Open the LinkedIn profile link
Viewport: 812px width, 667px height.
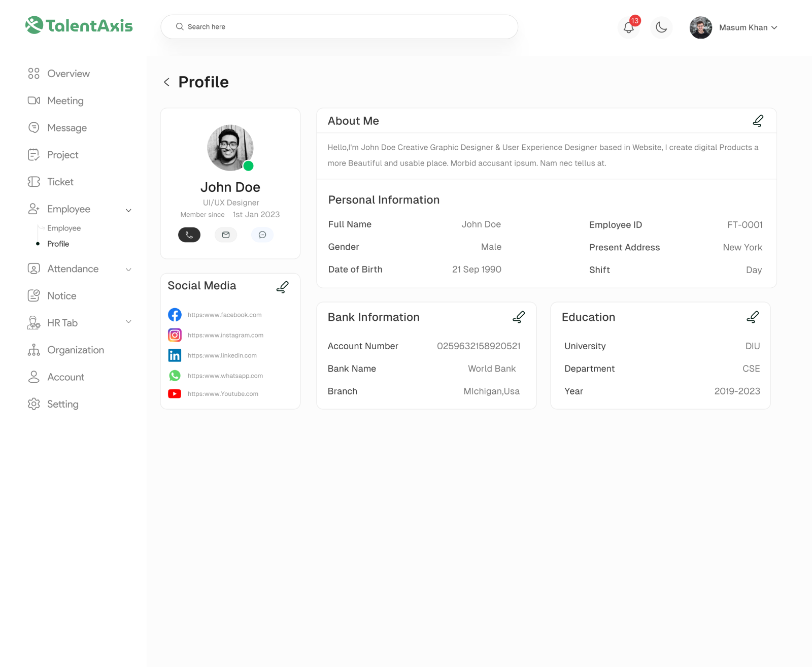[x=222, y=355]
